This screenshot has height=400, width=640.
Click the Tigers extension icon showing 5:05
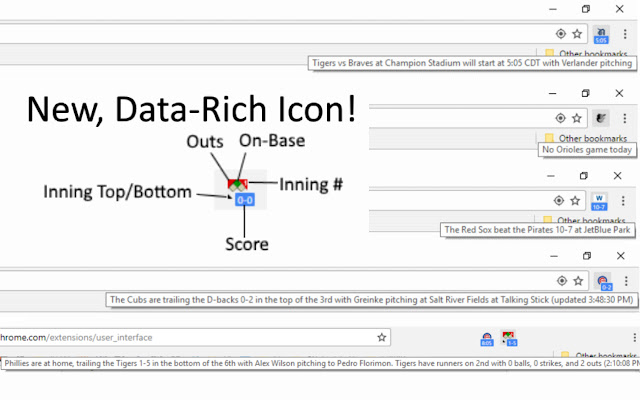[x=601, y=35]
